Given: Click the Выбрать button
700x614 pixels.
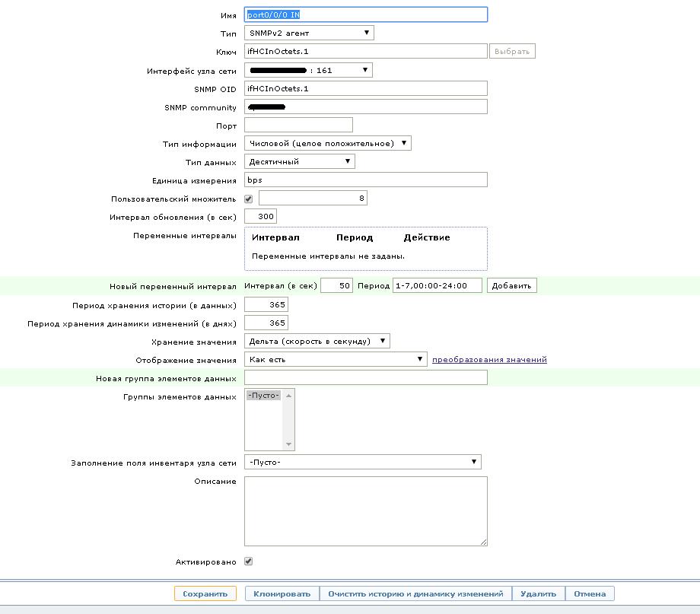Looking at the screenshot, I should [x=512, y=51].
